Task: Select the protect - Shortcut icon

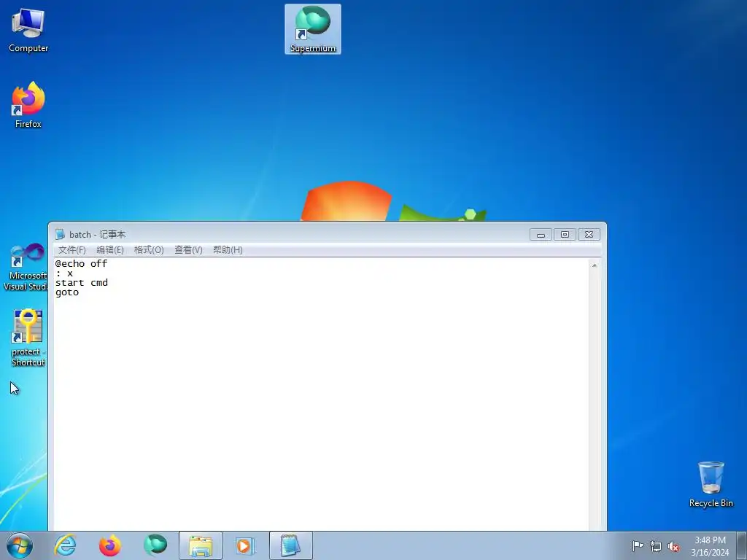Action: tap(28, 338)
